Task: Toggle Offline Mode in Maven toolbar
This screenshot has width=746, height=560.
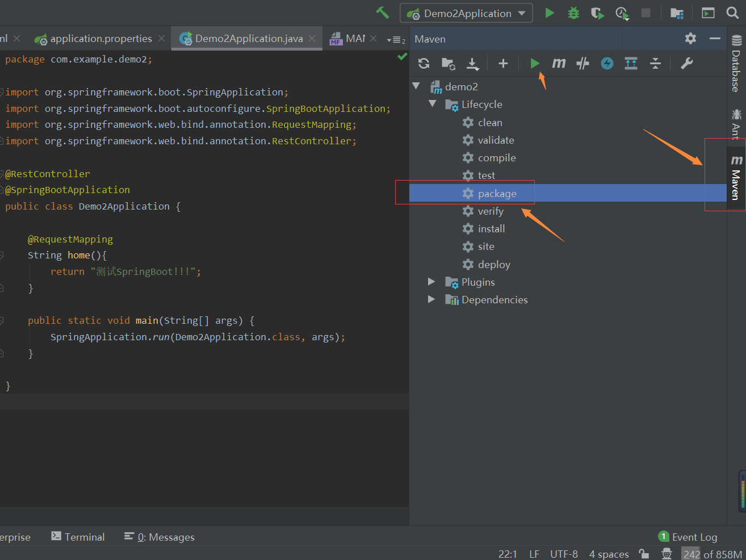Action: [582, 64]
